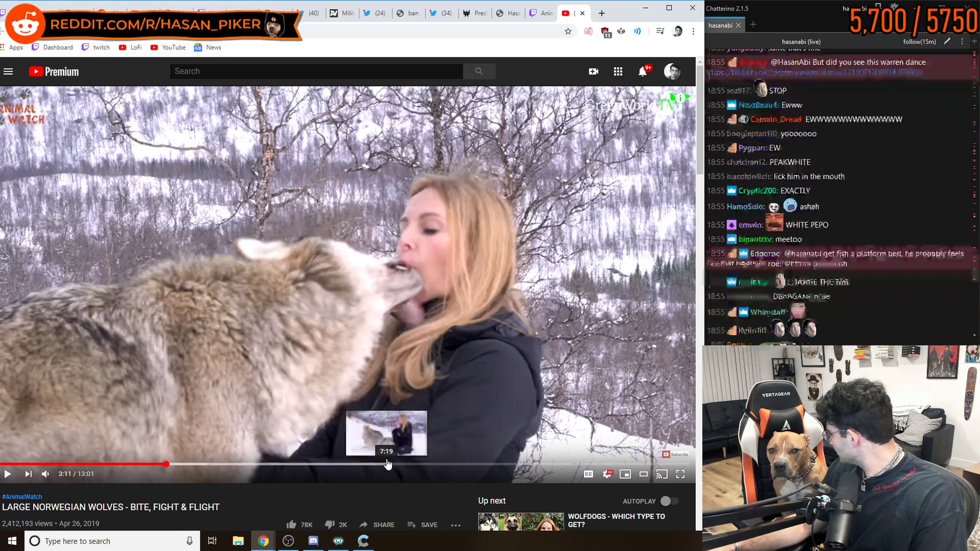Viewport: 980px width, 551px height.
Task: Open the Windows Start menu
Action: 12,541
